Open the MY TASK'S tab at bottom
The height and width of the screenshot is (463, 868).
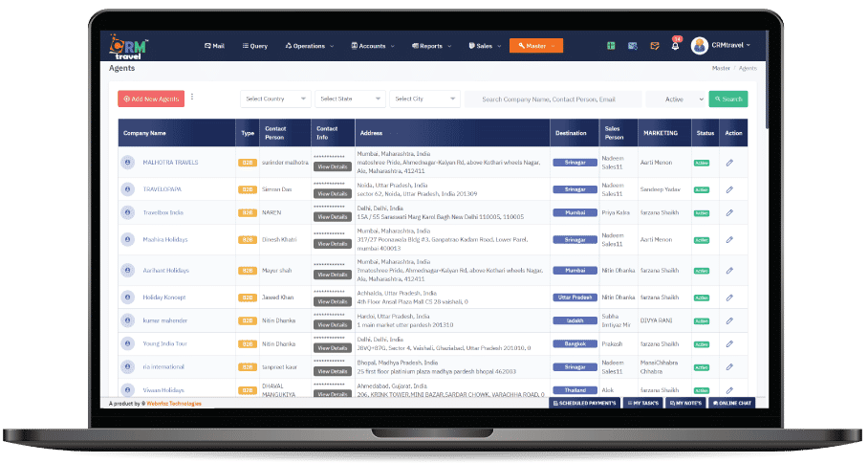(643, 403)
